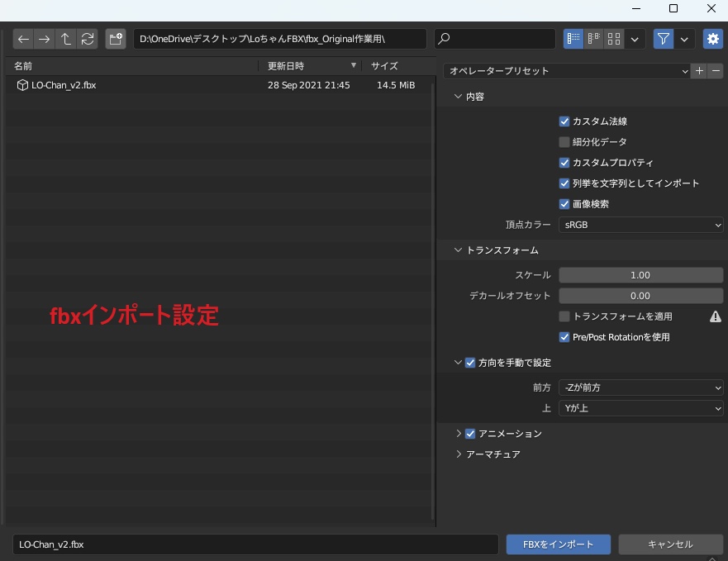The width and height of the screenshot is (728, 561).
Task: Change the 前方 direction dropdown
Action: (x=640, y=387)
